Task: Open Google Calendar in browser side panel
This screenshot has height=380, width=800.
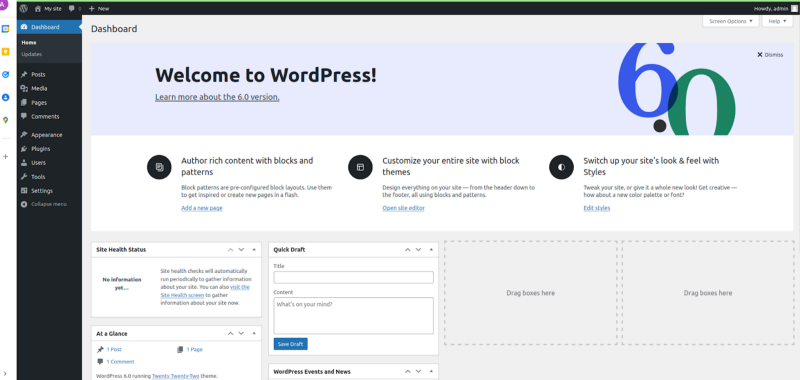Action: (6, 29)
